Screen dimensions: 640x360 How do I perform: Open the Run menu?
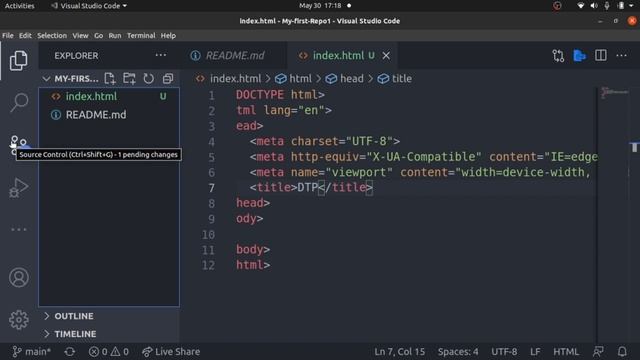pyautogui.click(x=115, y=36)
